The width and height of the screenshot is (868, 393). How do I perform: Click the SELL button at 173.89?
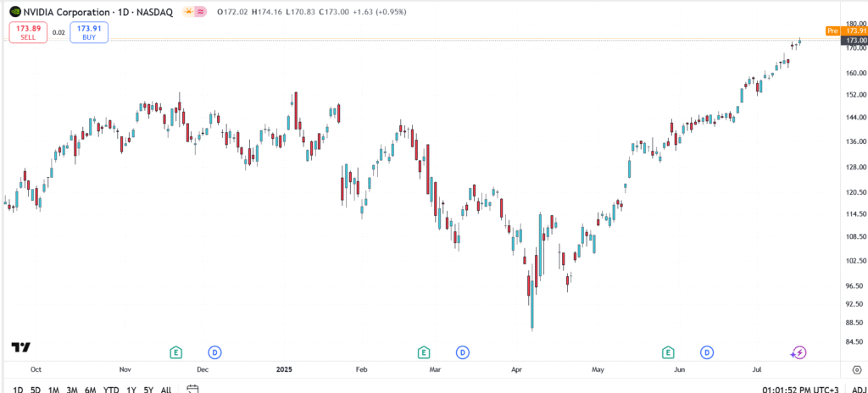pyautogui.click(x=28, y=33)
